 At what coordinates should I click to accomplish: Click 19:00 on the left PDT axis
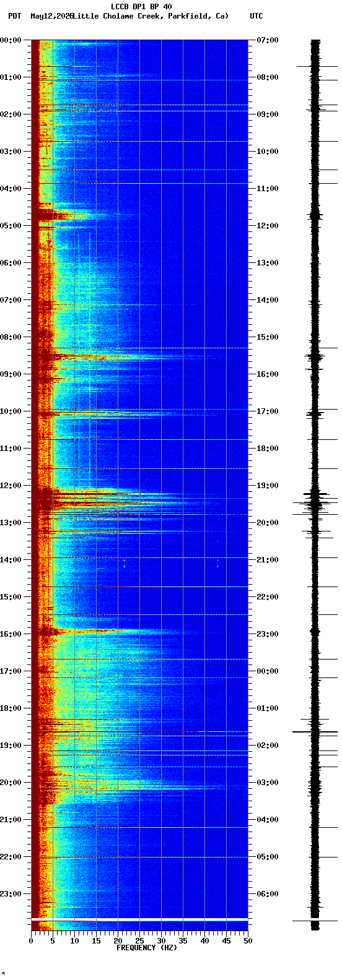11,746
